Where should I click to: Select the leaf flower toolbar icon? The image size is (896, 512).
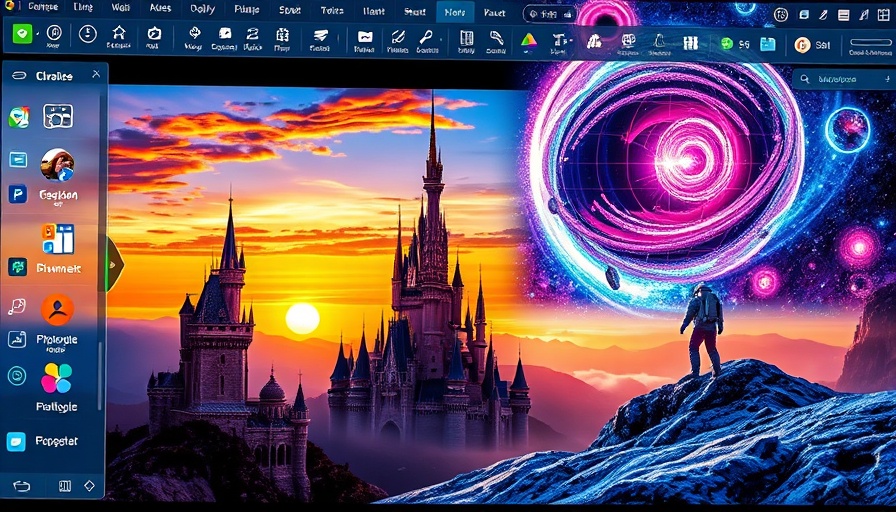194,33
